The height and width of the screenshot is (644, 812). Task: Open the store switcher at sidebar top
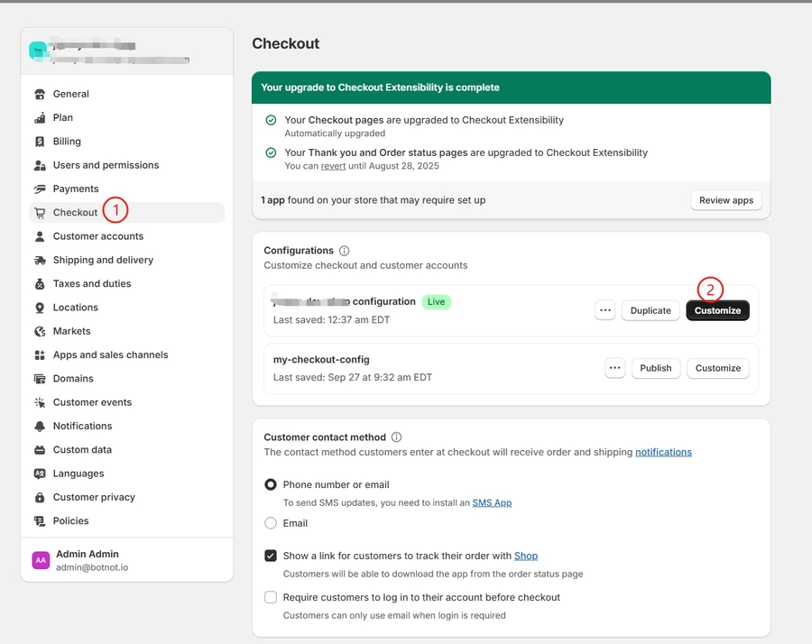click(126, 51)
